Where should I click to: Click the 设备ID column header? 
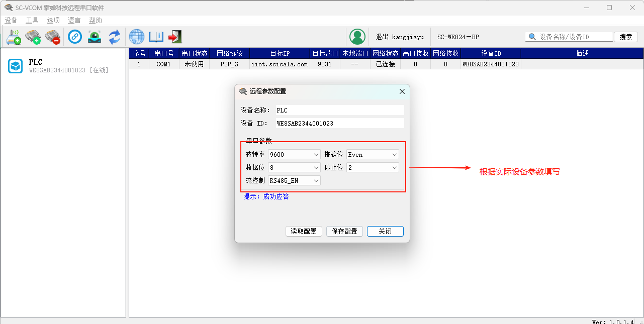(x=491, y=54)
